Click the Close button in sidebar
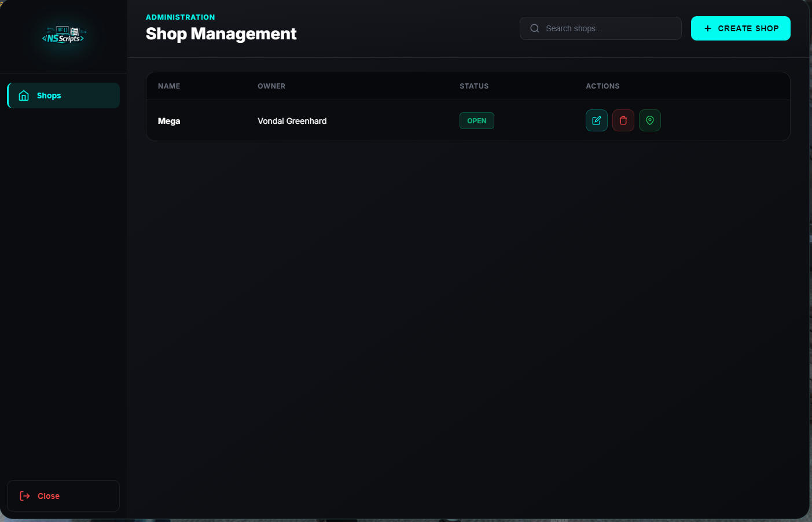 tap(64, 496)
